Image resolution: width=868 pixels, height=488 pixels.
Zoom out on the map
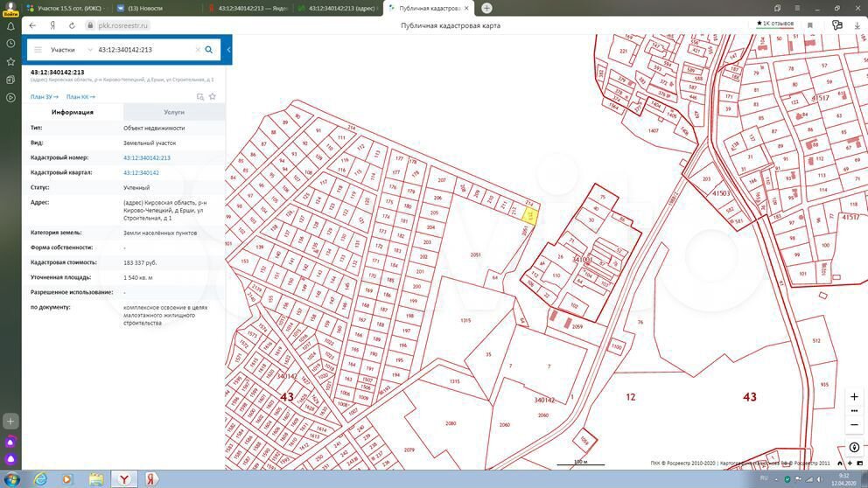pos(854,425)
